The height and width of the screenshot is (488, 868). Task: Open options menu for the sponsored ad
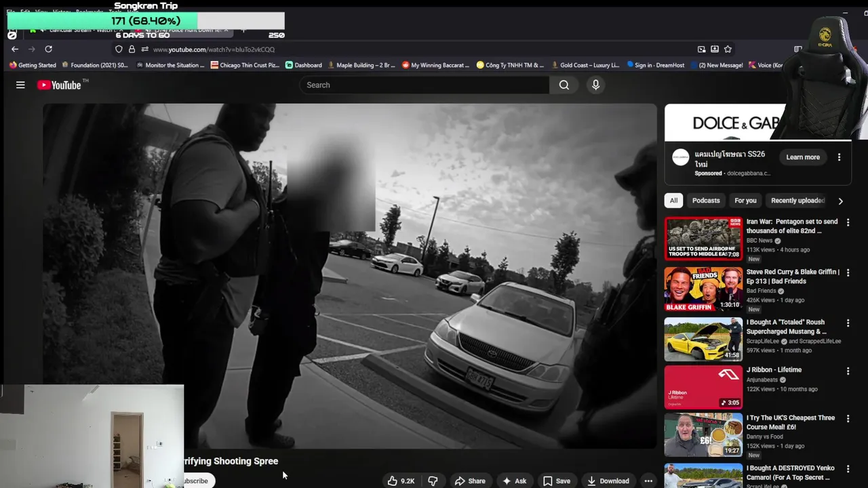click(839, 157)
